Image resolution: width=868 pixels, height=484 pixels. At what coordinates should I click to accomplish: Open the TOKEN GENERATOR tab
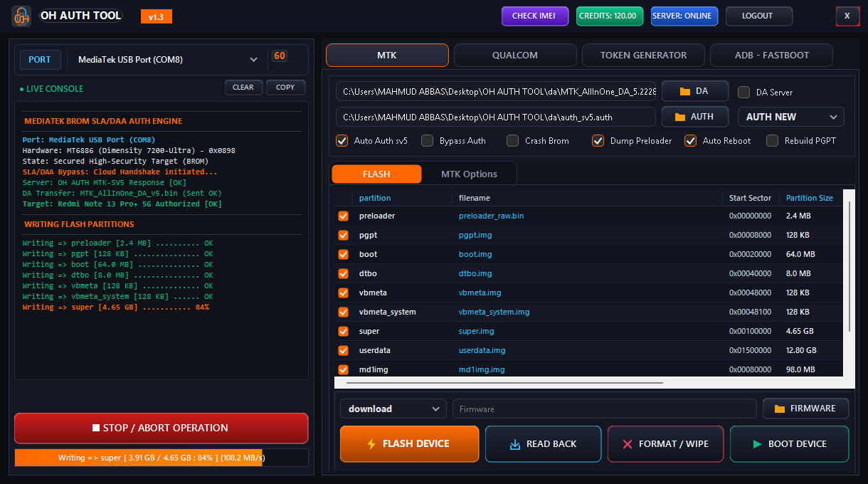pos(643,55)
